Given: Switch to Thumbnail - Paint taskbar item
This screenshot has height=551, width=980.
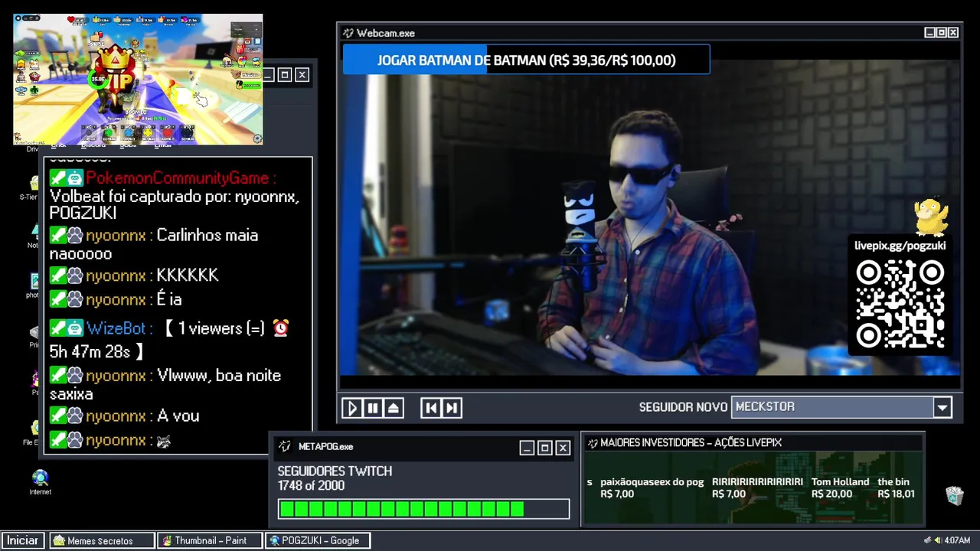Looking at the screenshot, I should (x=210, y=540).
